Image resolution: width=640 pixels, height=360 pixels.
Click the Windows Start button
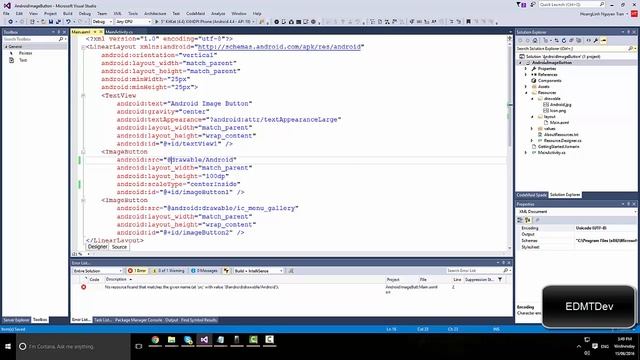[x=8, y=347]
